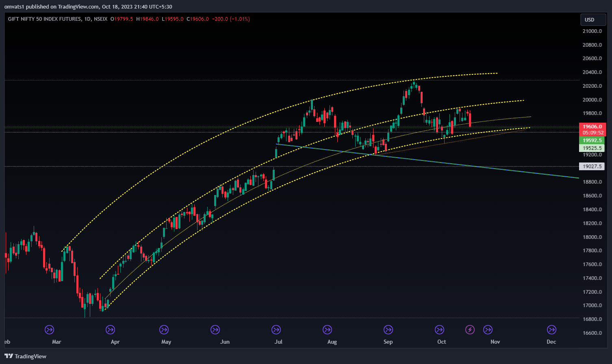The image size is (612, 364).
Task: Click the 19027.5 price level tag
Action: tap(592, 167)
